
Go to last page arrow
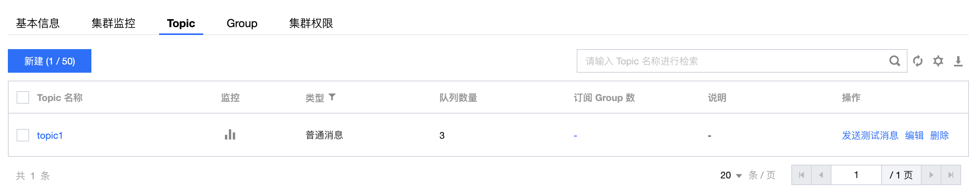[x=951, y=175]
